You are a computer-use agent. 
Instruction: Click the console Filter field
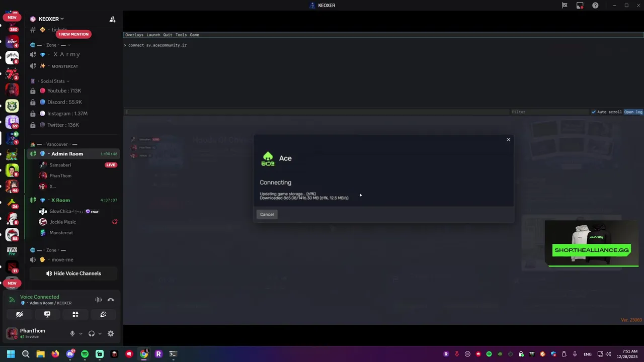click(549, 112)
